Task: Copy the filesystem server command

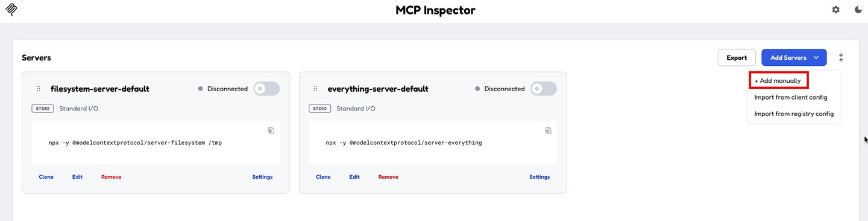Action: (271, 130)
